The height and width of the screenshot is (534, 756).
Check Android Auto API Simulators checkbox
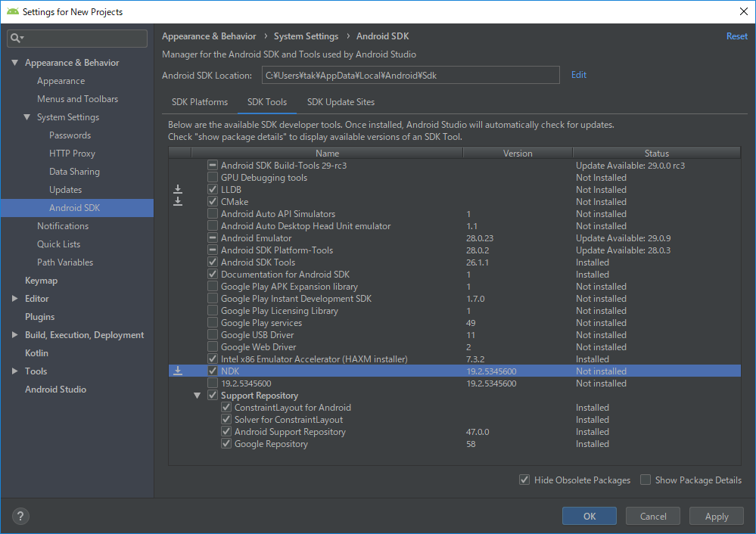point(213,213)
